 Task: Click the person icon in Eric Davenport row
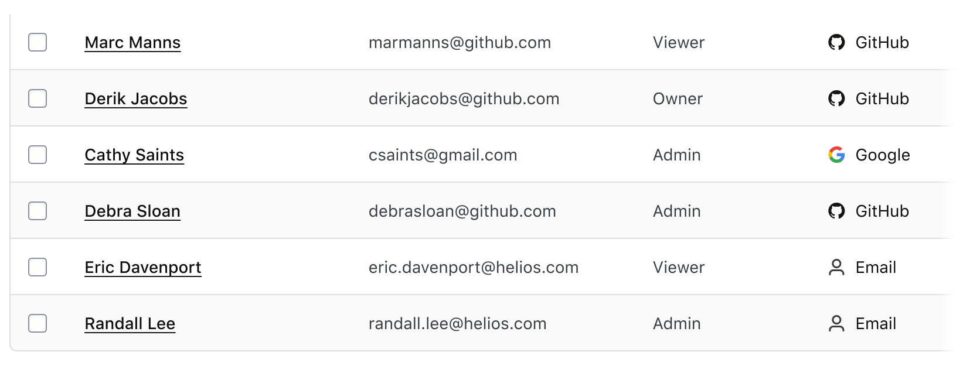[836, 267]
